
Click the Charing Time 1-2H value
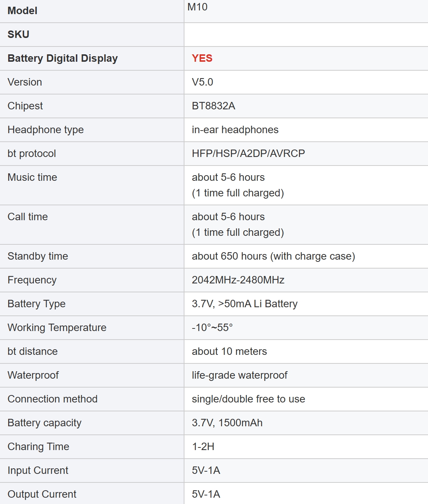click(x=203, y=447)
